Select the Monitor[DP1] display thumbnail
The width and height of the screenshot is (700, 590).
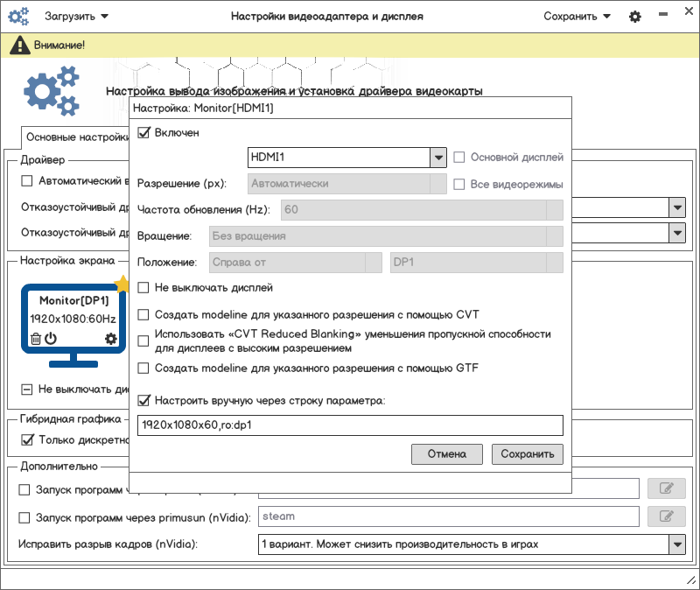tap(73, 325)
